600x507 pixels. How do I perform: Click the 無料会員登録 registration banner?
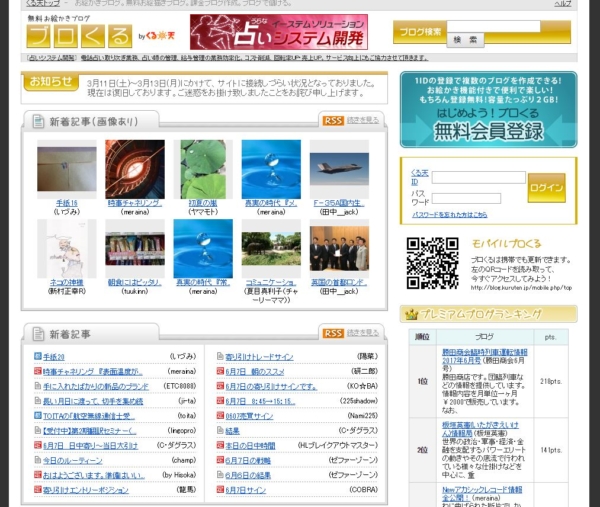tap(488, 110)
